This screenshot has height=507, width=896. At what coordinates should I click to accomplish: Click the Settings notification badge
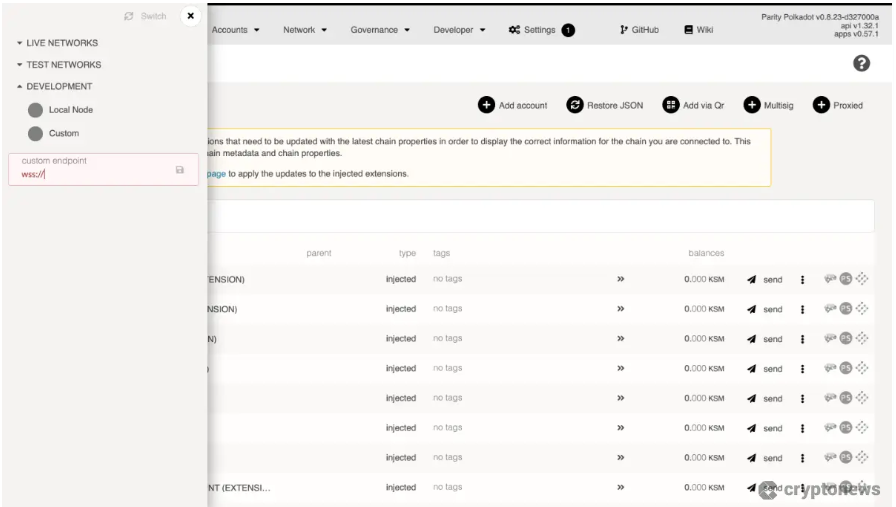click(x=568, y=30)
